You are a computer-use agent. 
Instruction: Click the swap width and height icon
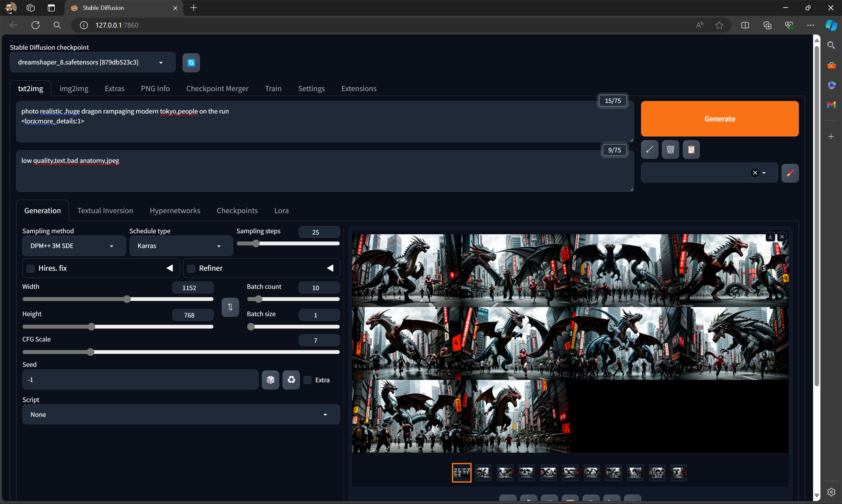click(x=230, y=307)
